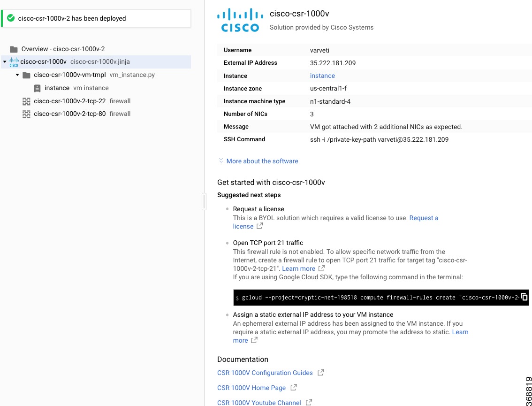Select cisco-csr-1000v-2-tcp-80 firewall row

pos(96,114)
